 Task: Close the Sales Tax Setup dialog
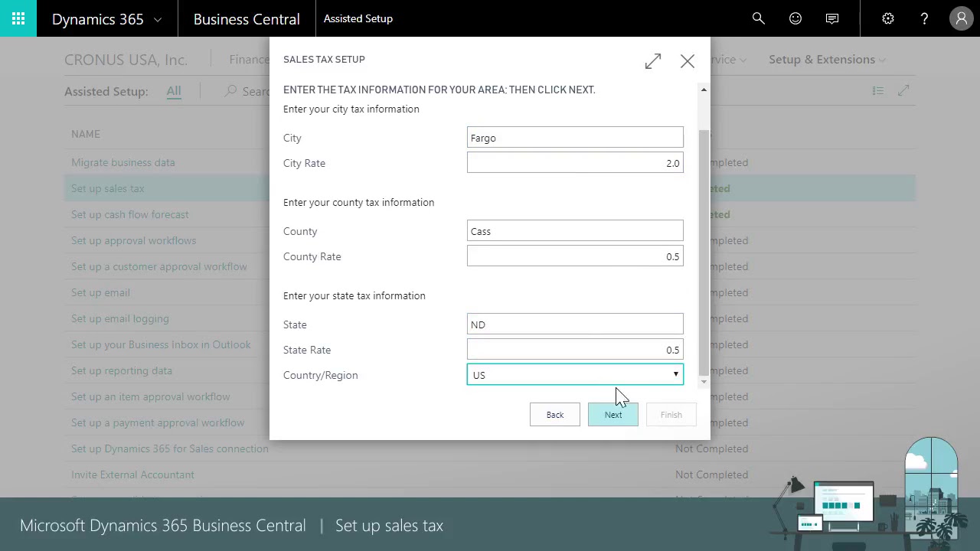point(688,61)
